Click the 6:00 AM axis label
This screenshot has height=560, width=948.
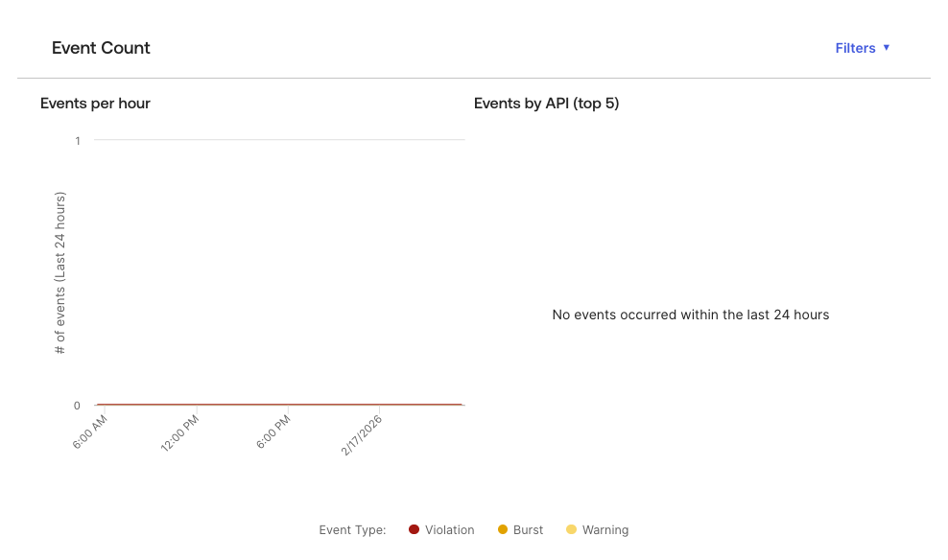point(90,433)
